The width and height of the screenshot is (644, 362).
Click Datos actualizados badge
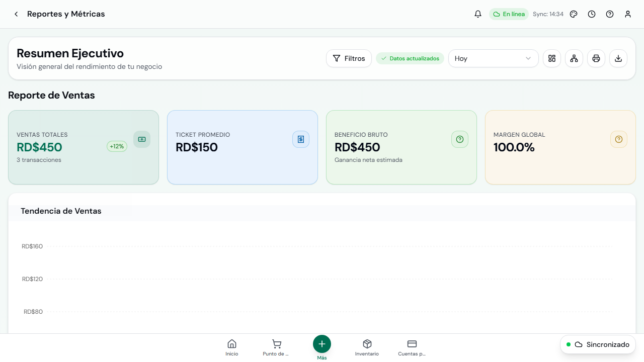tap(410, 58)
